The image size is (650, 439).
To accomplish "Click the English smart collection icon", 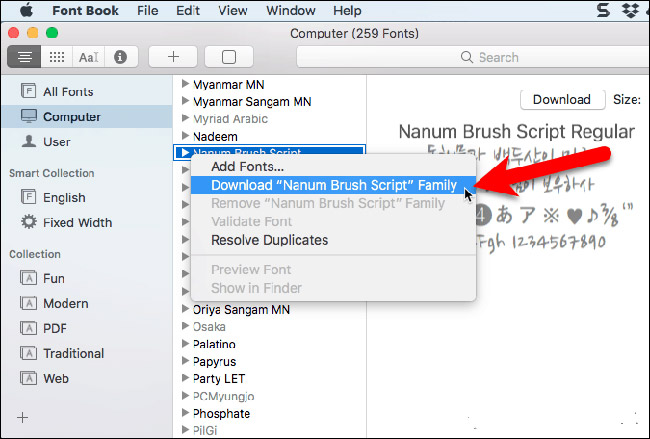I will pyautogui.click(x=28, y=197).
